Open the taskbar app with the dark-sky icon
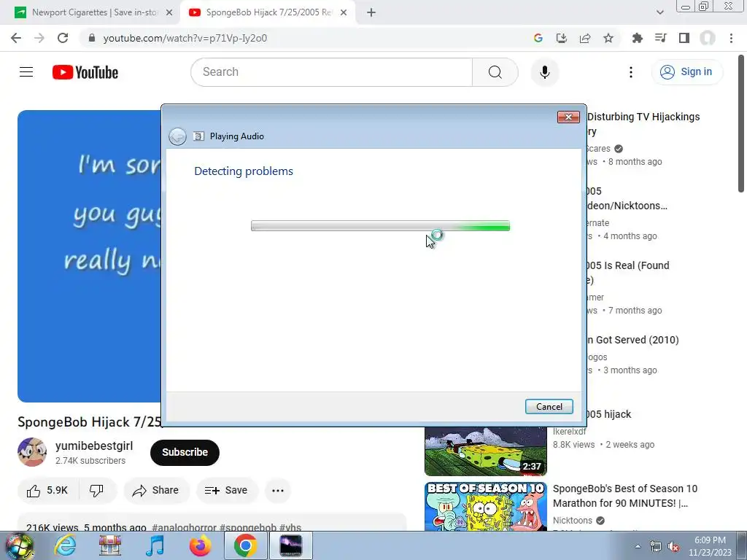 [x=290, y=545]
